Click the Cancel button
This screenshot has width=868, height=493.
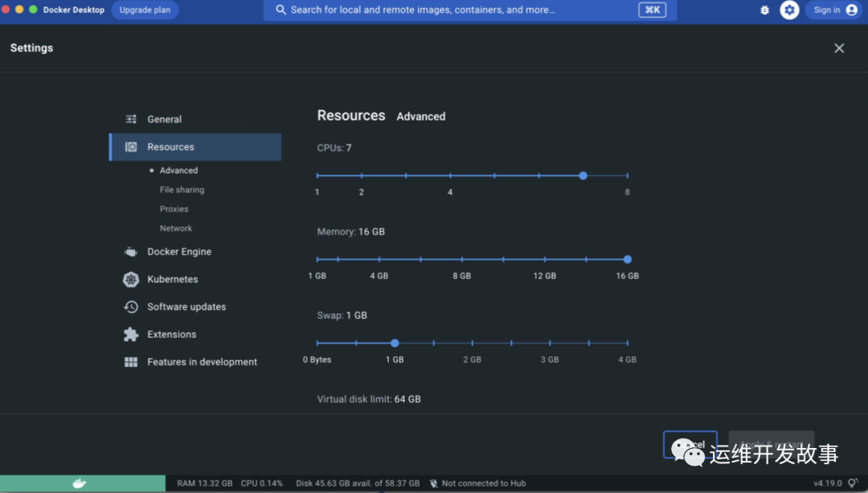point(690,444)
